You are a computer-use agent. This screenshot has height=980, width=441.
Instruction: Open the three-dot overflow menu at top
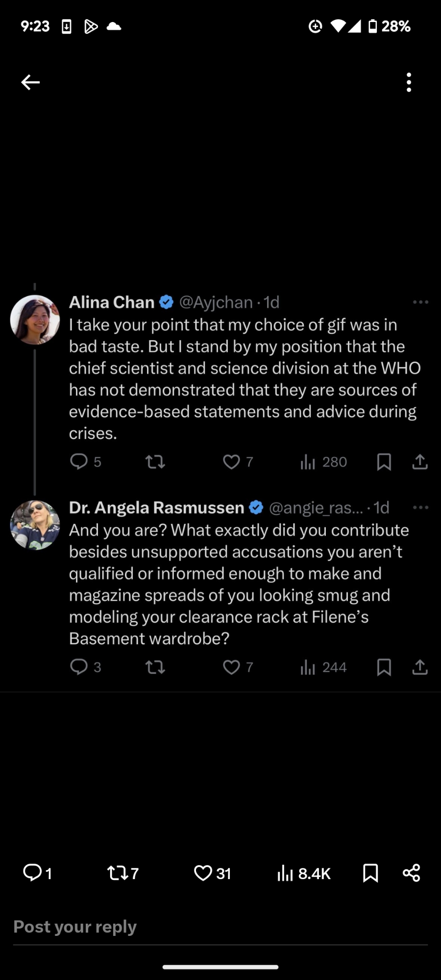point(409,82)
